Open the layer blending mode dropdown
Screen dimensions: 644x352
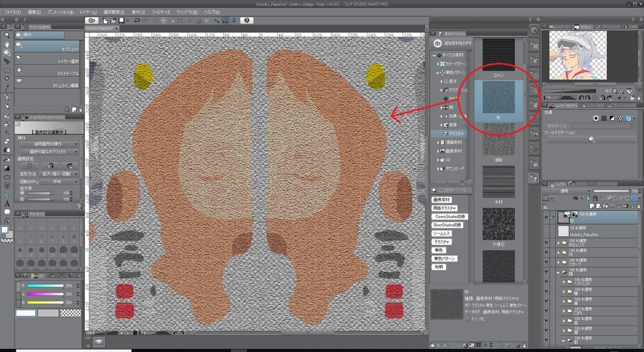(567, 191)
